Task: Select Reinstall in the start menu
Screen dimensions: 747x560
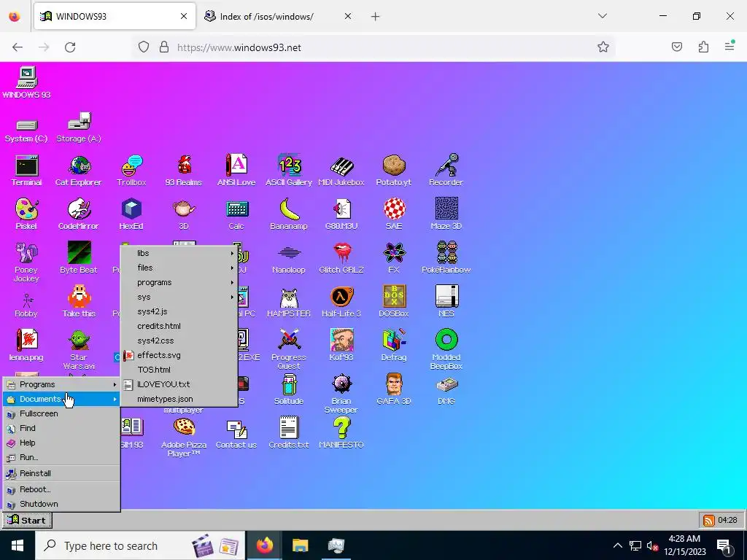Action: pyautogui.click(x=61, y=473)
